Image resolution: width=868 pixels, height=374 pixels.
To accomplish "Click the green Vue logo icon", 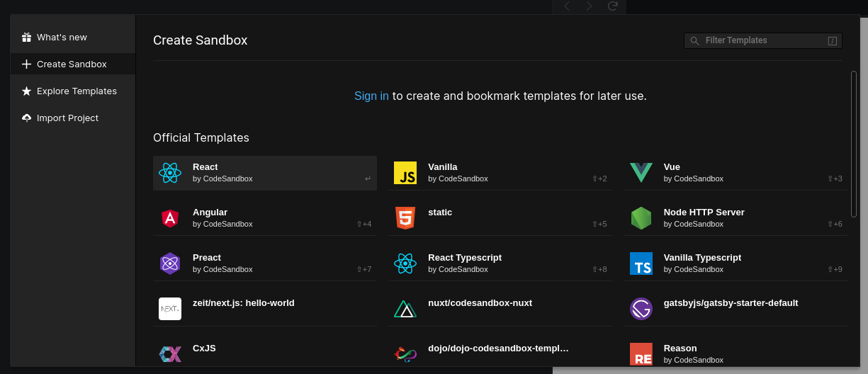I will (641, 173).
